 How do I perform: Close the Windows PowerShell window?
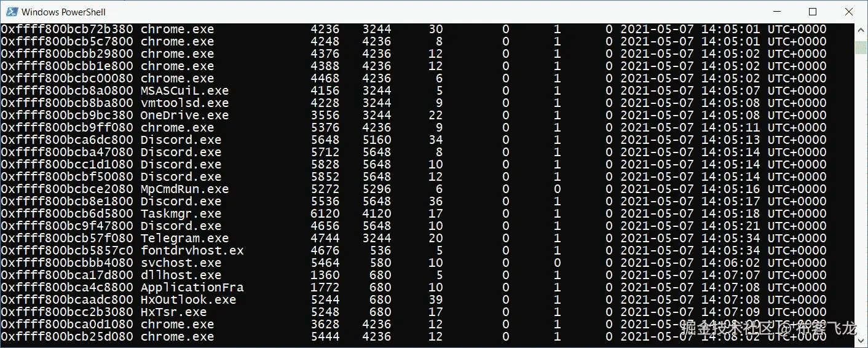point(848,12)
